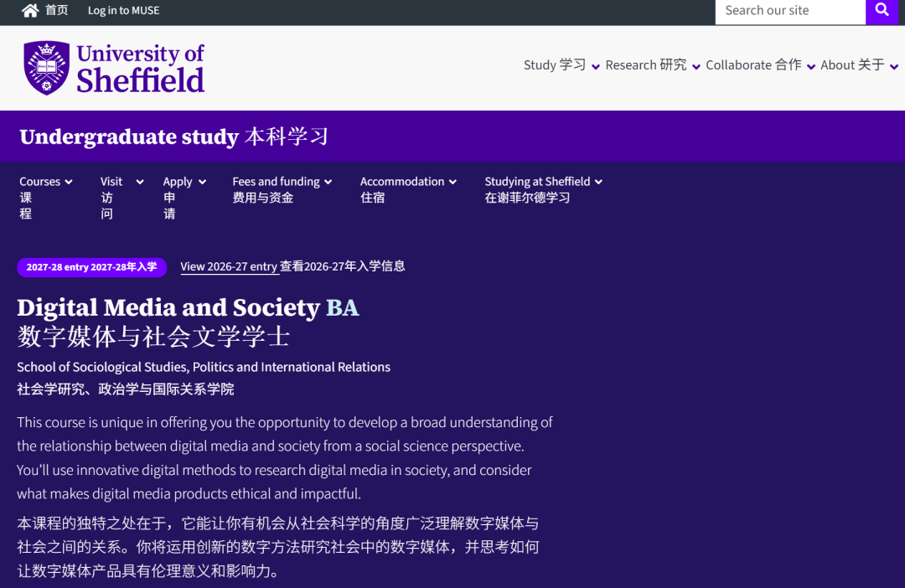The image size is (905, 588).
Task: Open the Research 研究 menu
Action: point(646,65)
